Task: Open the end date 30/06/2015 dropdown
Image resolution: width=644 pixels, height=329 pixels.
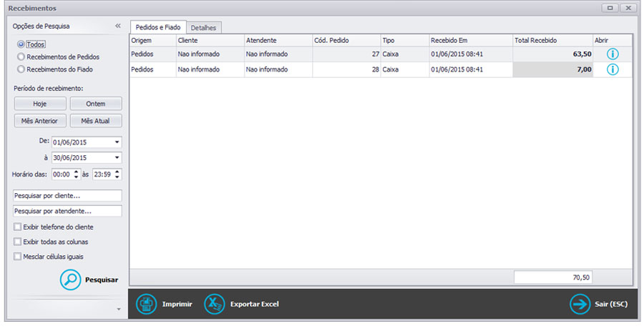Action: tap(117, 157)
